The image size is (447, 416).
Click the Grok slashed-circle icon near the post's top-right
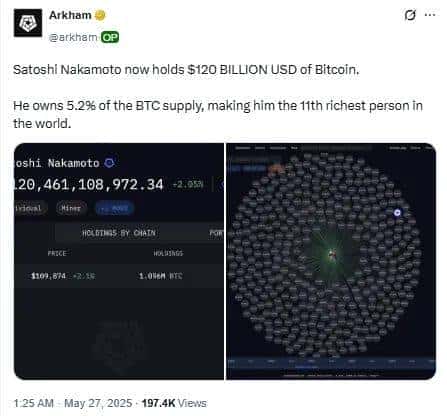[410, 15]
